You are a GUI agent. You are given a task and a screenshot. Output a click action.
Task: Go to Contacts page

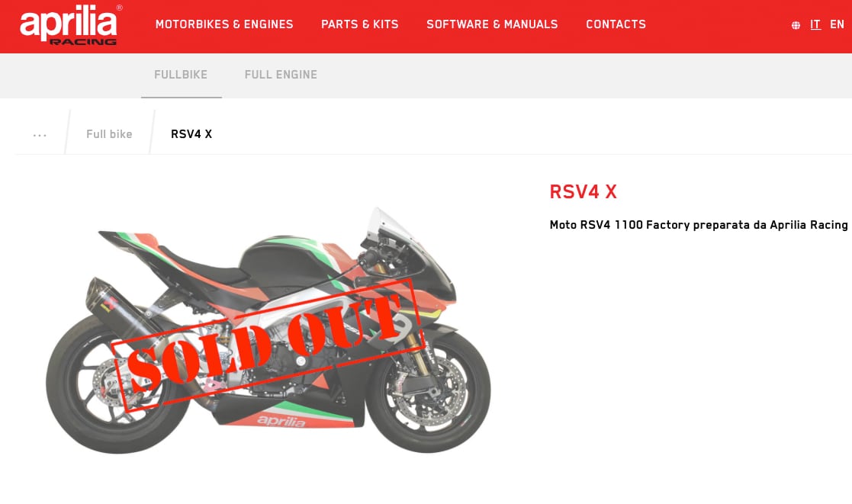(x=616, y=24)
